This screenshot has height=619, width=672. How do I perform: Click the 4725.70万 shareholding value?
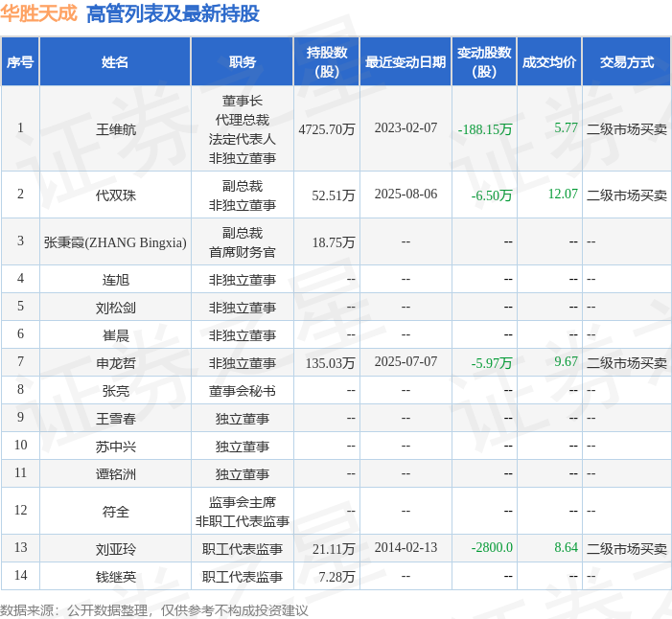tap(327, 129)
